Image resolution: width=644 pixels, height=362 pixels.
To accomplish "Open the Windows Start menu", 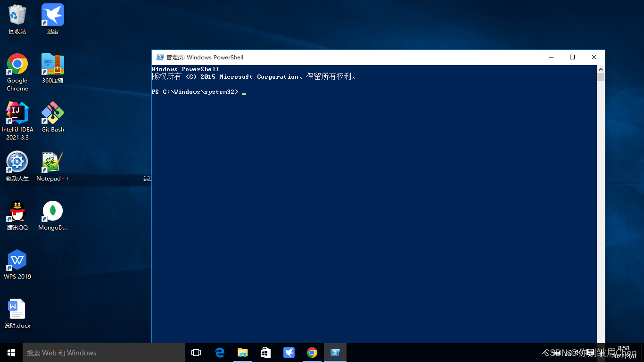I will [11, 353].
